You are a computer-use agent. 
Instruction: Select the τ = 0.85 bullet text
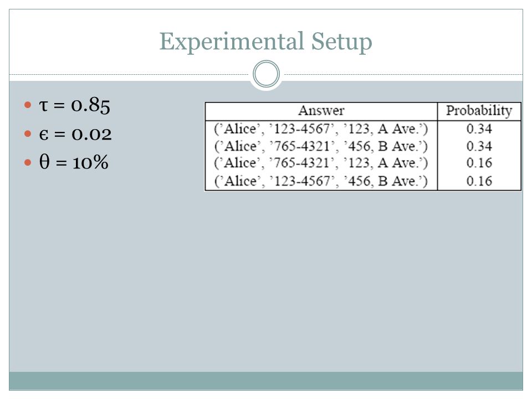click(74, 105)
